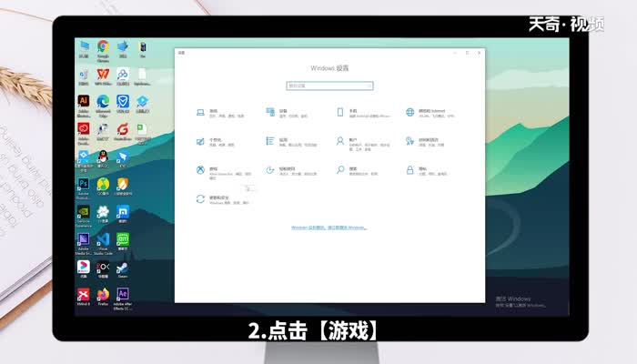Open the Devices settings category

coord(287,113)
